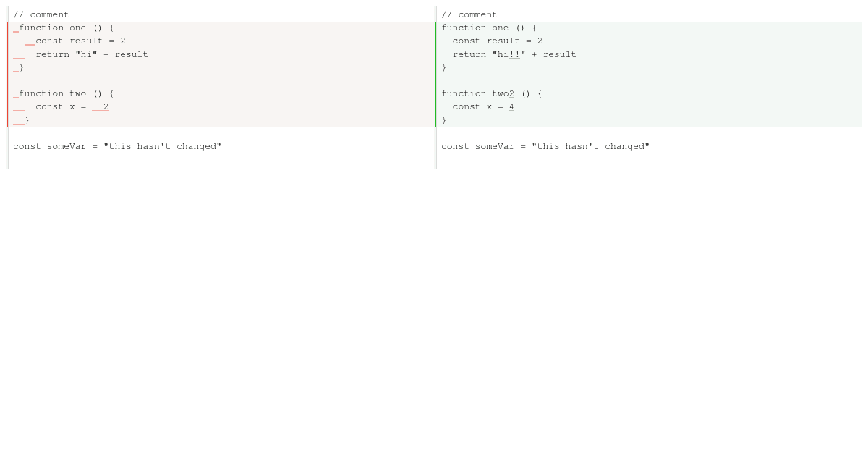Click highlighted "!!" inserted characters

[514, 54]
